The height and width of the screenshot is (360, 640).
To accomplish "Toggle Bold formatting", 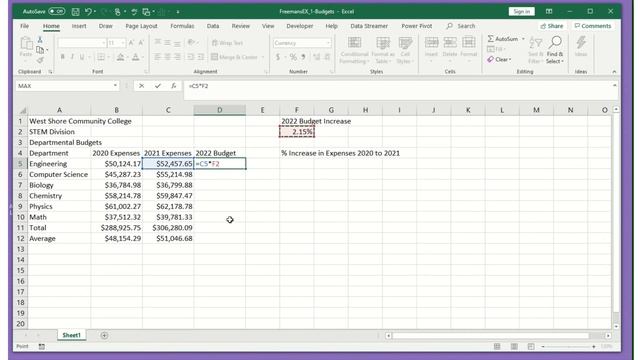I will 62,57.
